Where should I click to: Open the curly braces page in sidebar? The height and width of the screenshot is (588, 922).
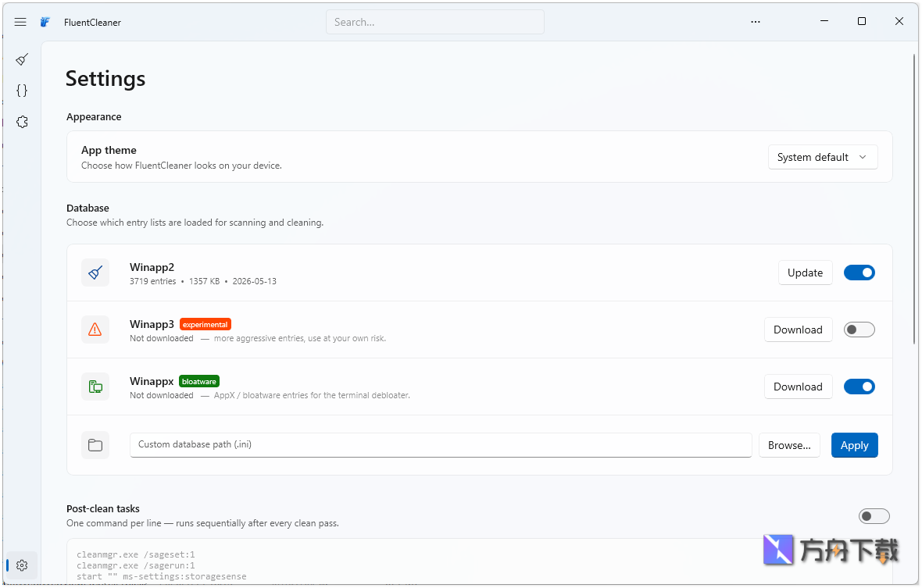click(22, 91)
